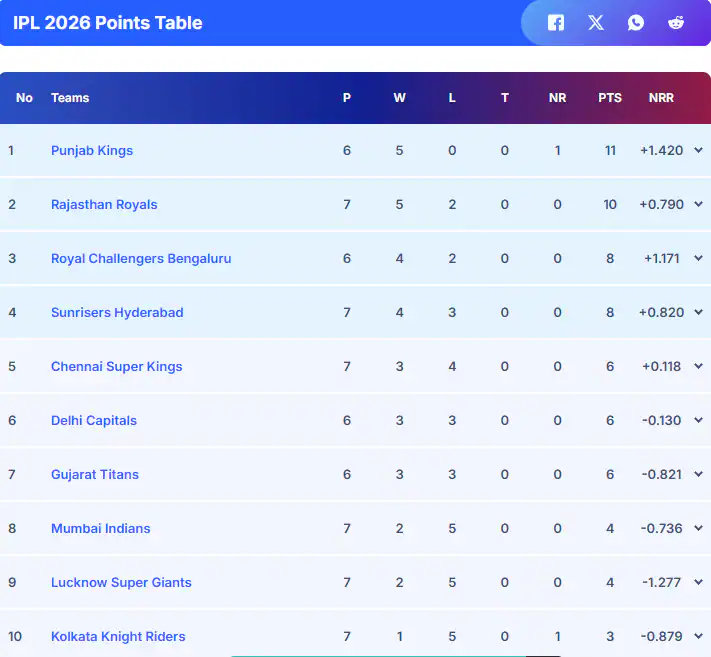Share points table on X
The width and height of the screenshot is (711, 657).
pos(596,22)
